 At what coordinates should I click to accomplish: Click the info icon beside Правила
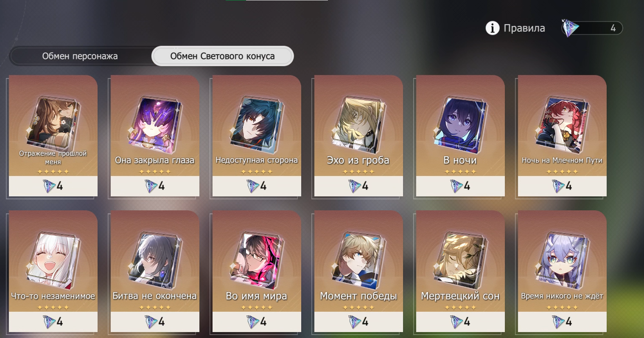point(492,28)
